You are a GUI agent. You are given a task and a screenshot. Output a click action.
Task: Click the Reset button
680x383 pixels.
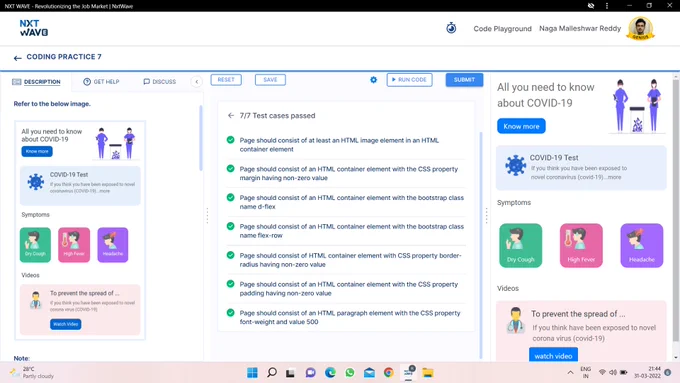pyautogui.click(x=226, y=80)
